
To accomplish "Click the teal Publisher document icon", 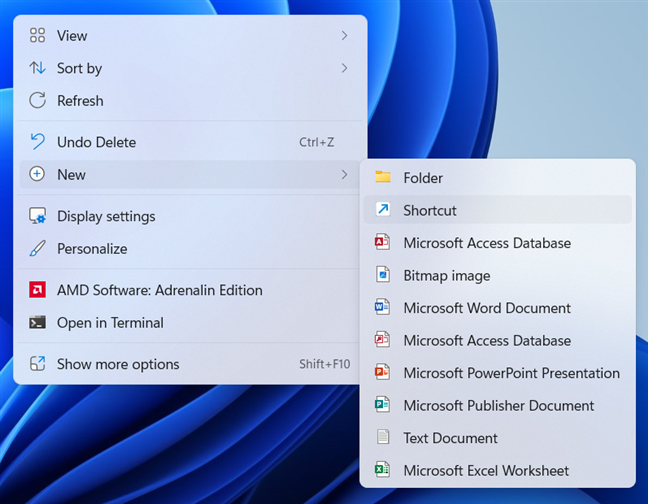I will [382, 404].
